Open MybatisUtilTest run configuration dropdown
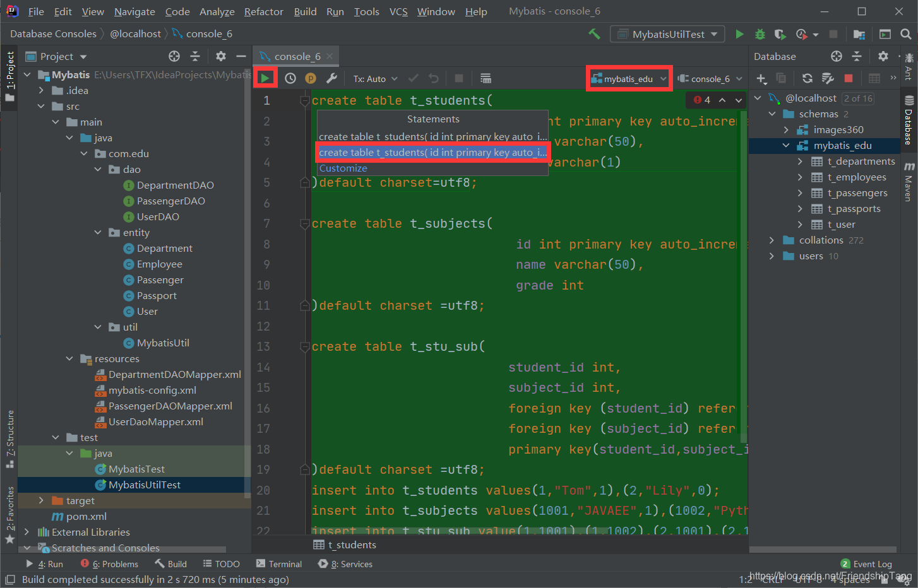This screenshot has height=588, width=918. coord(668,34)
